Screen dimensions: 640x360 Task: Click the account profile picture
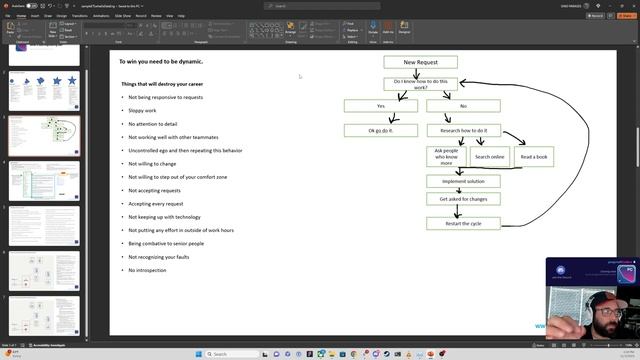[x=587, y=6]
